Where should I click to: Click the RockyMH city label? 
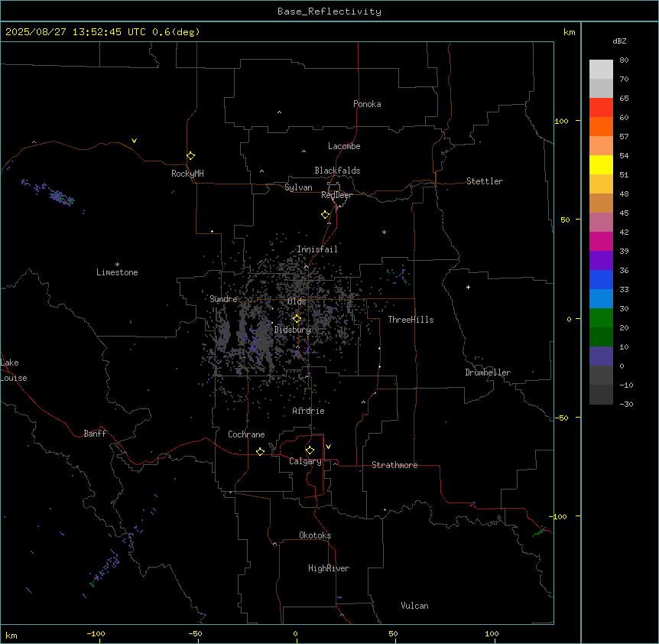tap(187, 174)
